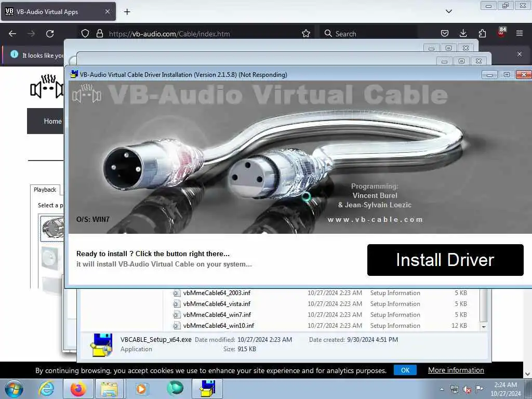Screen dimensions: 532x399
Task: Open a new Firefox tab
Action: point(127,12)
